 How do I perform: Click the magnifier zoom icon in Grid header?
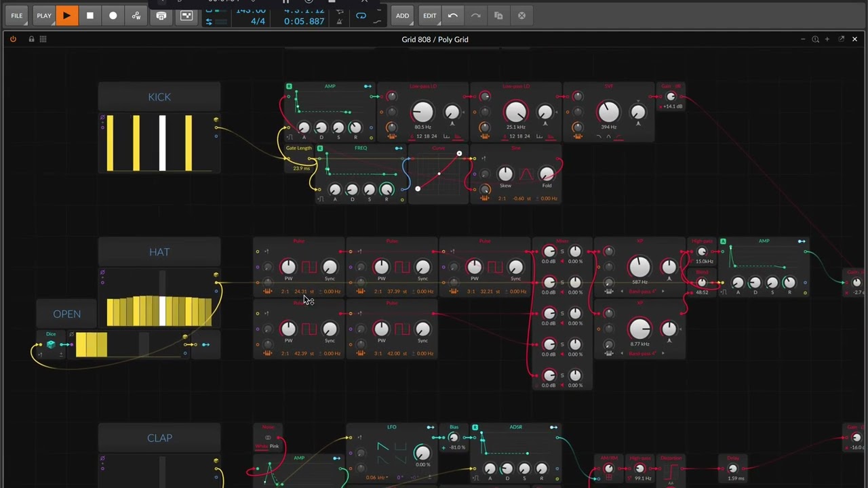(x=815, y=39)
